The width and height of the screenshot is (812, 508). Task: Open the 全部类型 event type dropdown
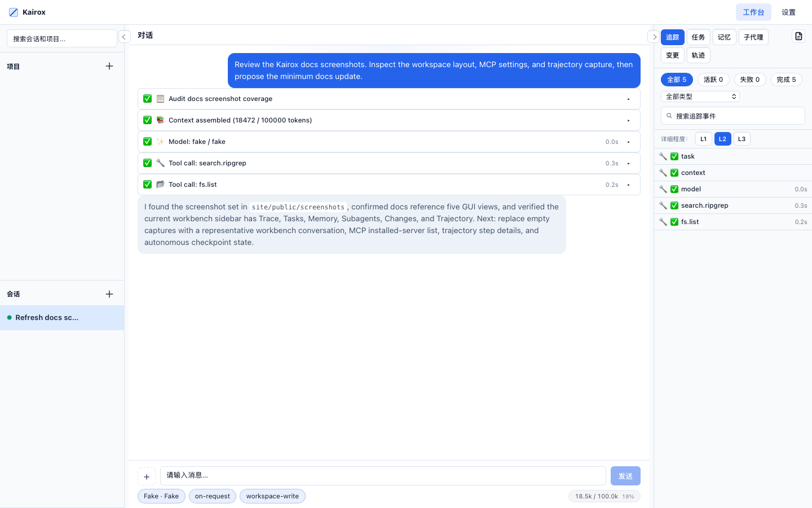pyautogui.click(x=700, y=97)
